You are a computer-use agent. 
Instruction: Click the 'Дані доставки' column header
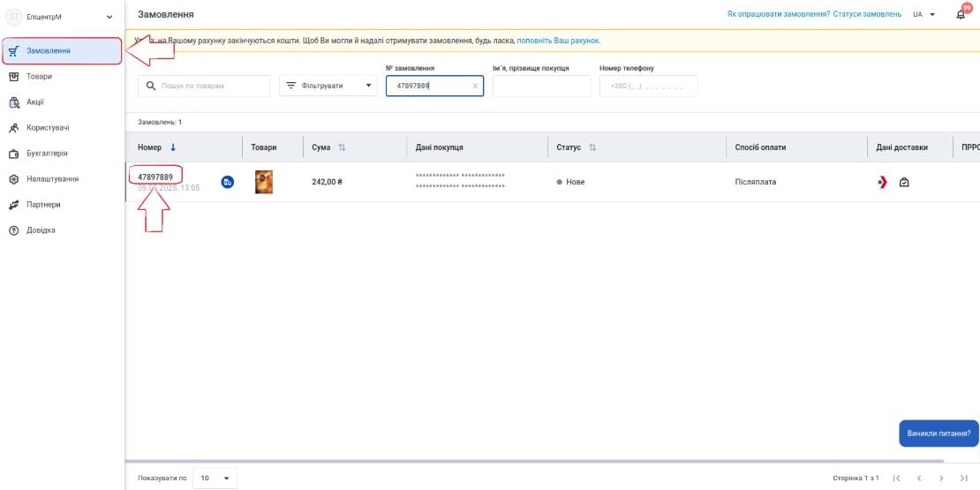click(x=902, y=147)
